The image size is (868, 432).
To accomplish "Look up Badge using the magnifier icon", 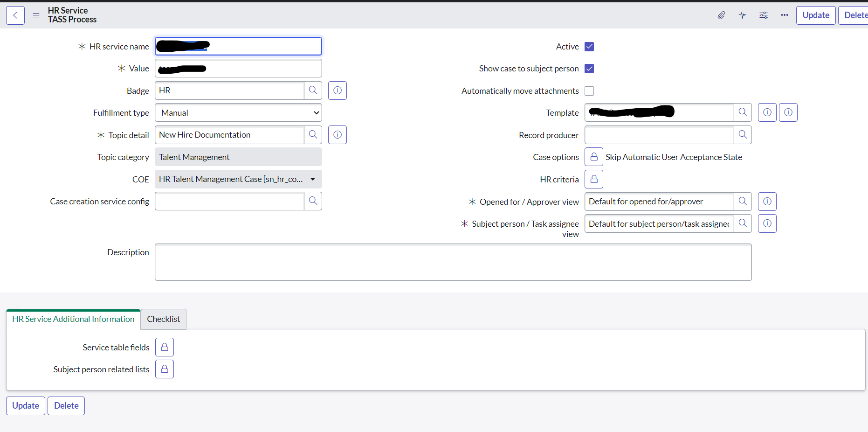I will click(x=313, y=91).
